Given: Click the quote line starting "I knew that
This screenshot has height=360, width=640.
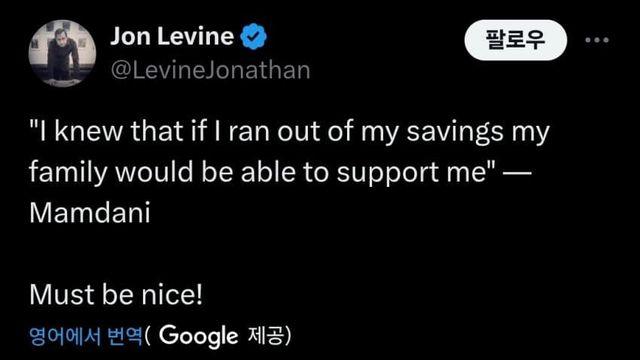Looking at the screenshot, I should point(289,132).
